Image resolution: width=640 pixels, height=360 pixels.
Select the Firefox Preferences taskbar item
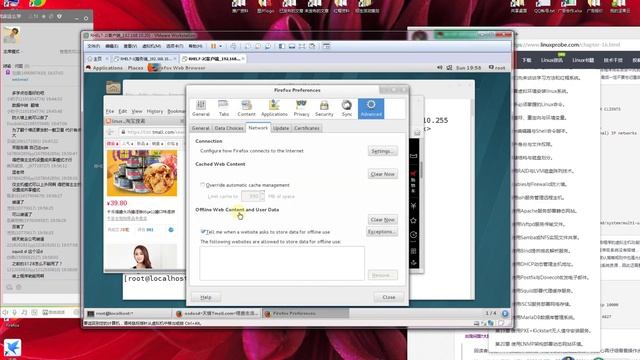click(305, 313)
